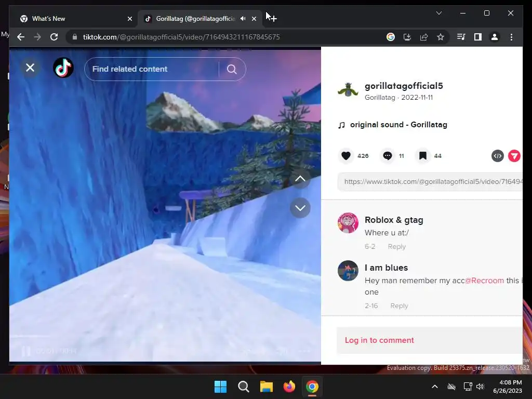Reload the TikTok page
532x399 pixels.
coord(54,37)
